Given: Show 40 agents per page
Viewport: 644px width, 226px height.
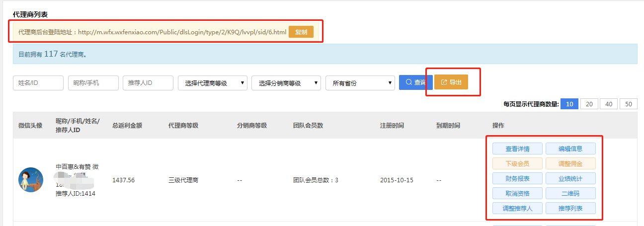Looking at the screenshot, I should tap(609, 104).
